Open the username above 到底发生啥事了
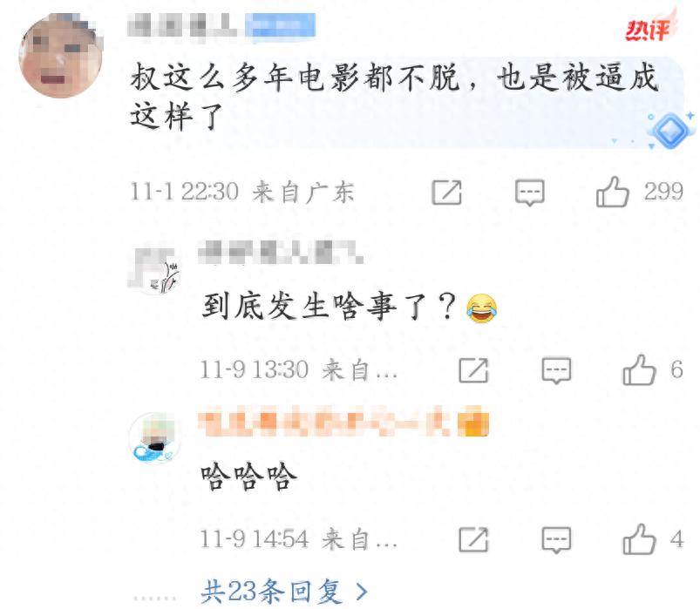 (x=281, y=252)
